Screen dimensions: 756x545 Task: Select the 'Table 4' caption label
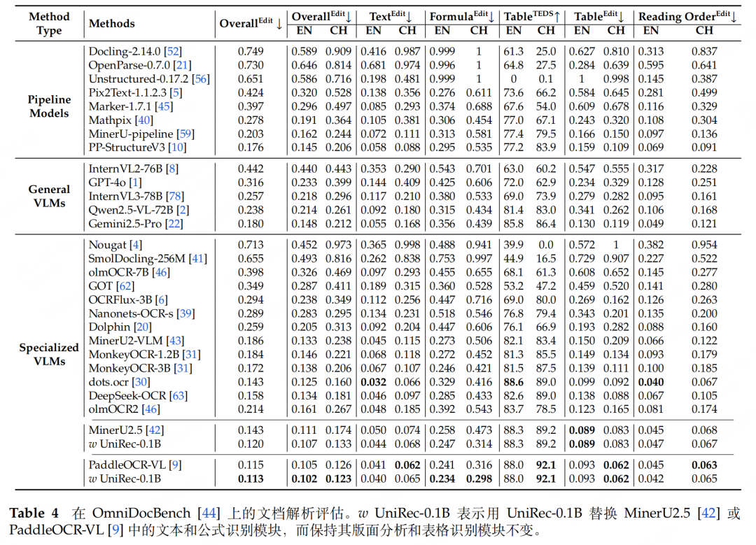[34, 513]
